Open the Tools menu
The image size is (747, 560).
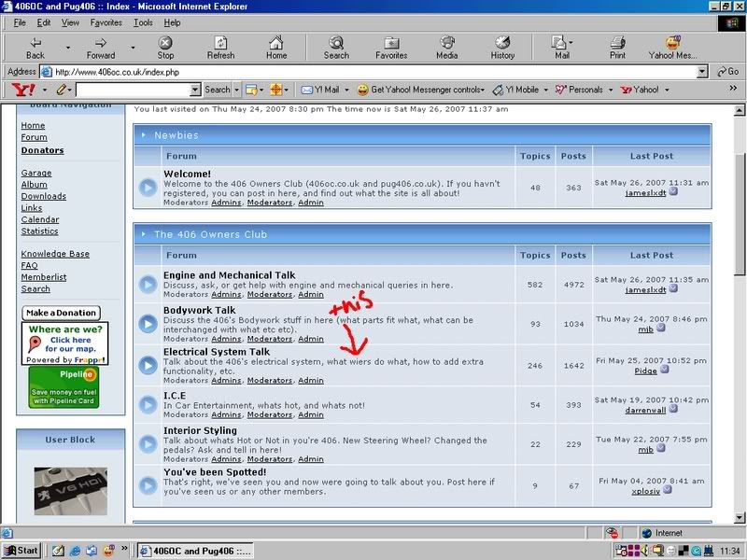pyautogui.click(x=143, y=22)
